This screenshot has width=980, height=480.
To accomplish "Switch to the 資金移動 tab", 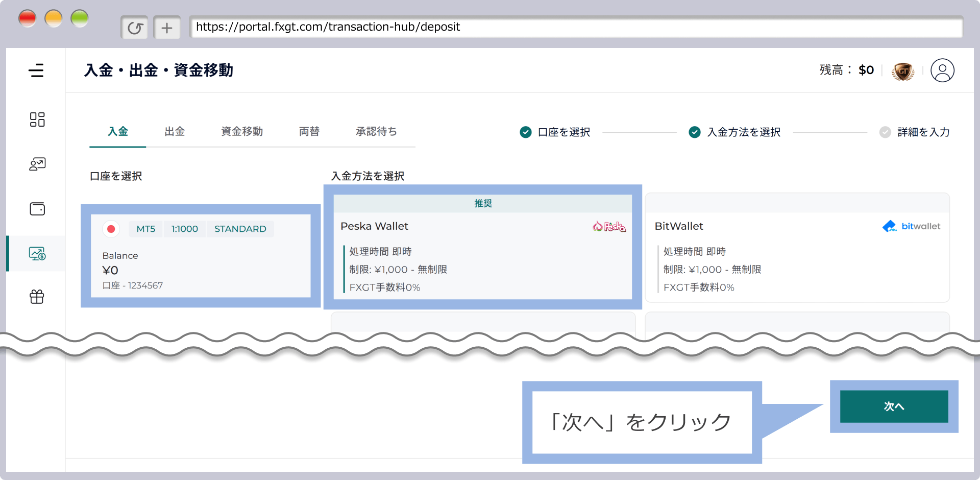I will (242, 132).
